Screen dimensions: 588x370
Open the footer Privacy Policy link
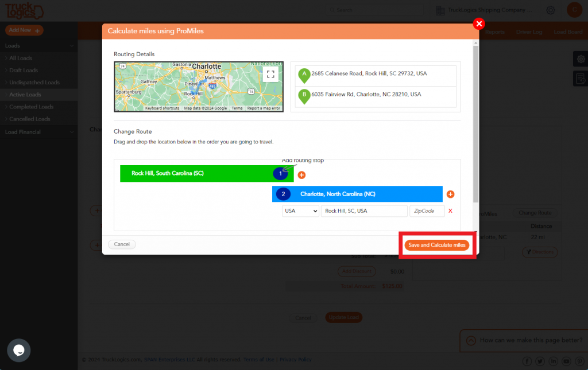point(296,360)
